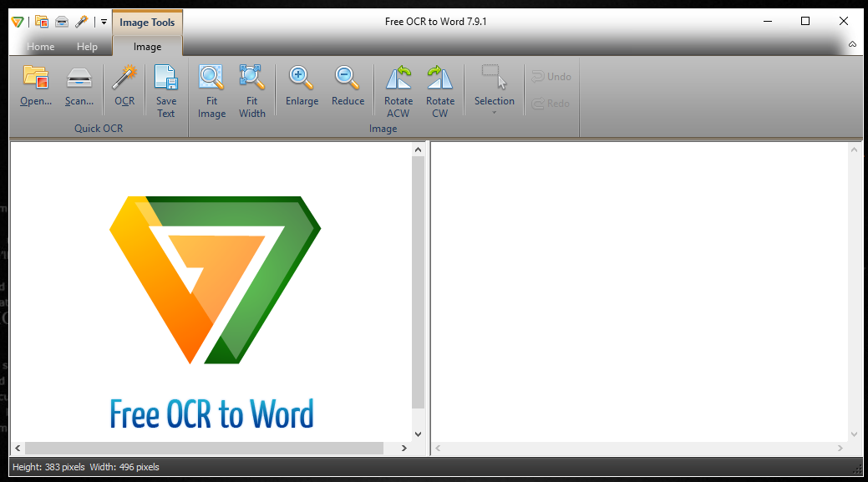
Task: Click text pane scrollbar up arrow
Action: click(854, 150)
